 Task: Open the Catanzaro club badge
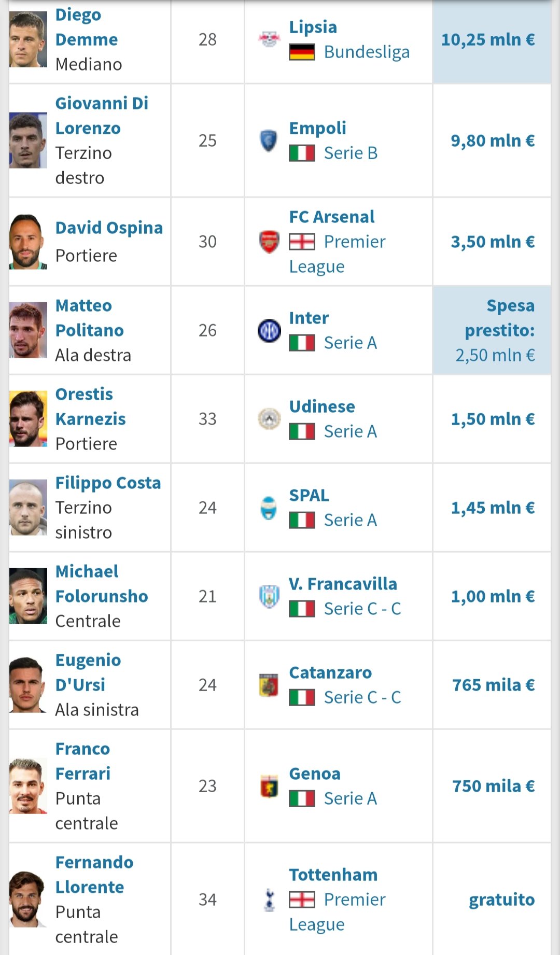pos(269,685)
